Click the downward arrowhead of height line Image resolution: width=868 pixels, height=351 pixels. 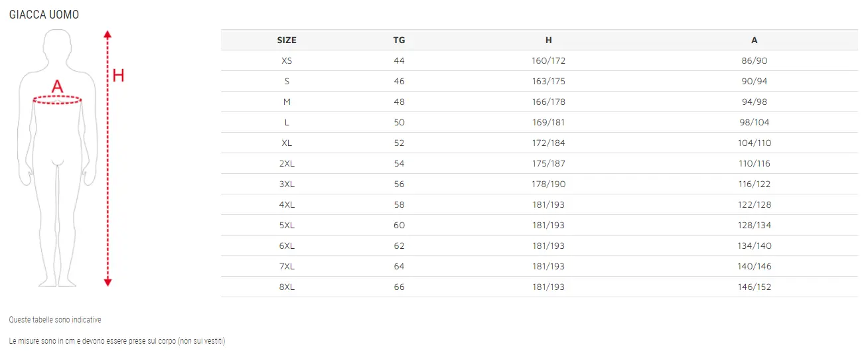point(108,283)
